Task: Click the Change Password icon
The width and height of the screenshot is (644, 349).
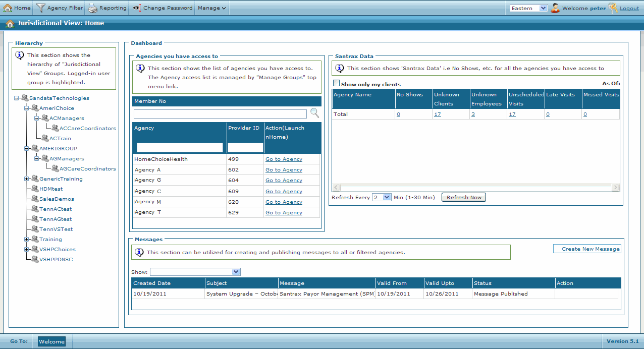Action: click(136, 8)
